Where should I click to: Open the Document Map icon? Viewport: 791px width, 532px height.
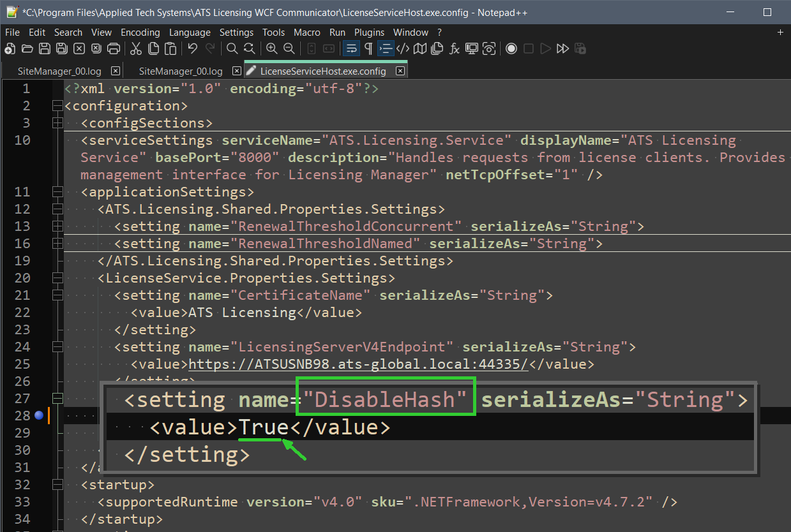[x=420, y=49]
